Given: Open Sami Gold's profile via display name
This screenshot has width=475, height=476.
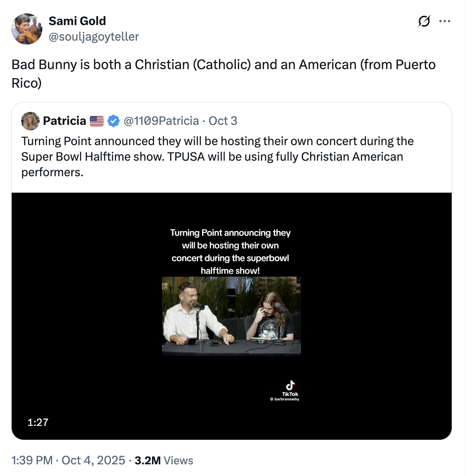Looking at the screenshot, I should (77, 21).
